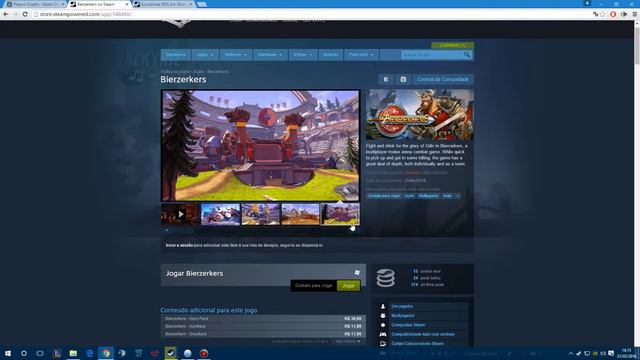Launch Edge browser from taskbar

click(x=89, y=353)
